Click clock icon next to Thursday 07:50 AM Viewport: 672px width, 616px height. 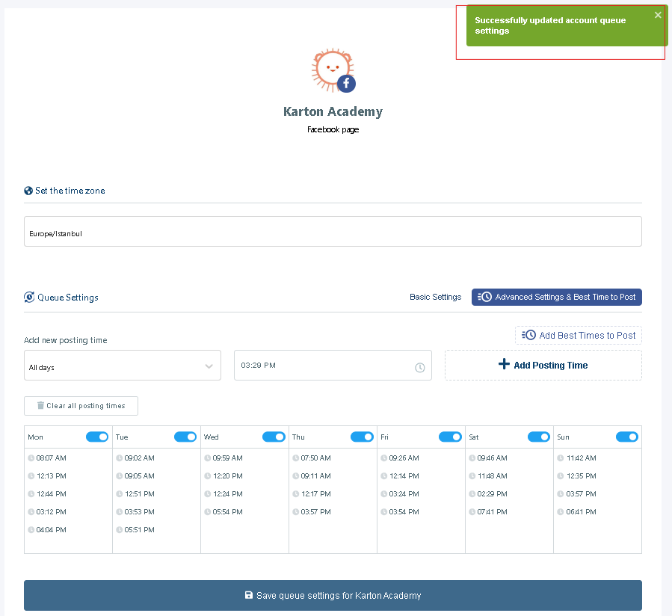(296, 458)
